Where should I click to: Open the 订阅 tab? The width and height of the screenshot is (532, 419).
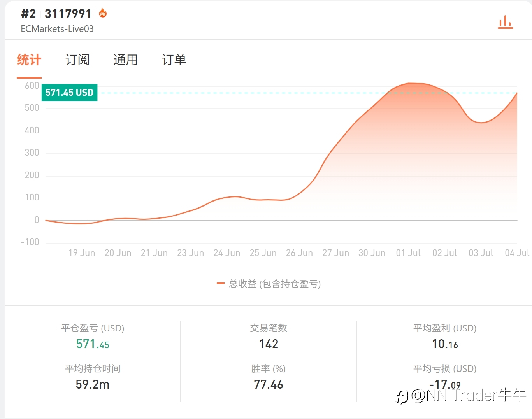click(x=77, y=60)
